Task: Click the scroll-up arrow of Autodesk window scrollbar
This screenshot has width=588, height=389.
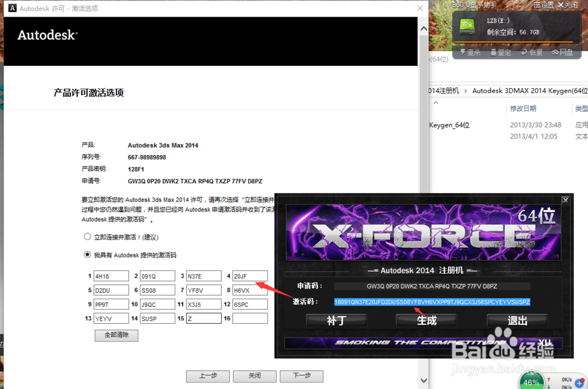Action: [x=424, y=28]
